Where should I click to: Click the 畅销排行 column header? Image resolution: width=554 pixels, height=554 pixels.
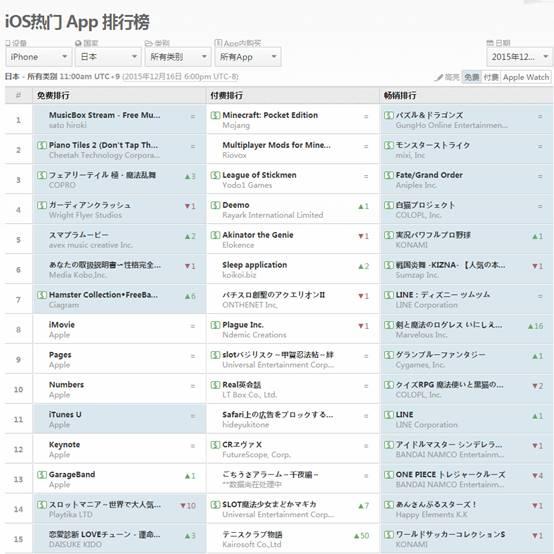(400, 95)
